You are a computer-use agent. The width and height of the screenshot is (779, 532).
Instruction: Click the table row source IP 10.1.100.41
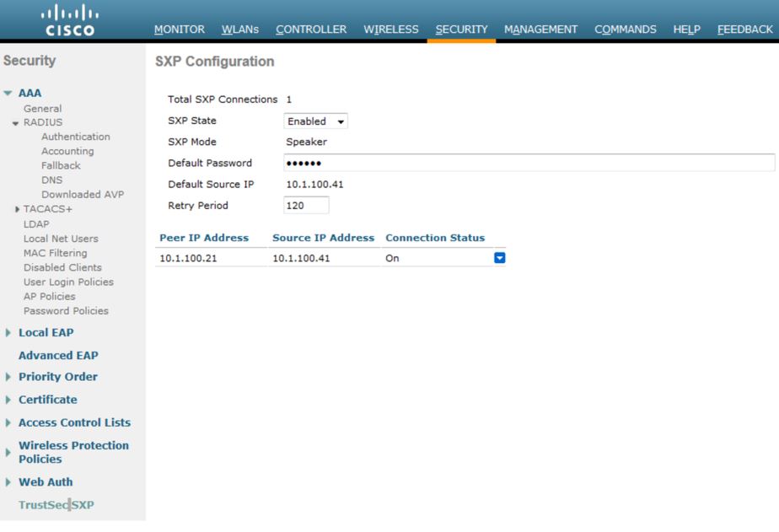pos(301,258)
